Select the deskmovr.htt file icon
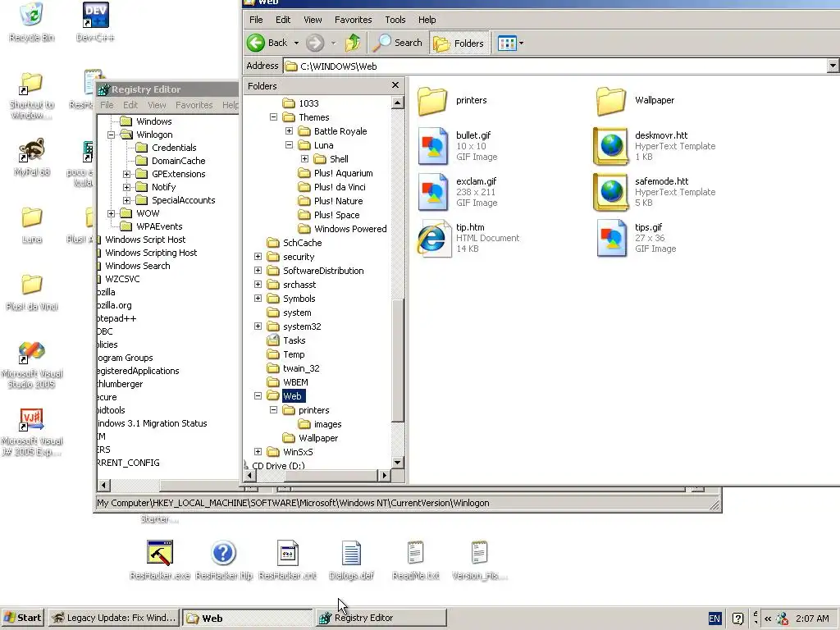The image size is (840, 630). (x=611, y=146)
